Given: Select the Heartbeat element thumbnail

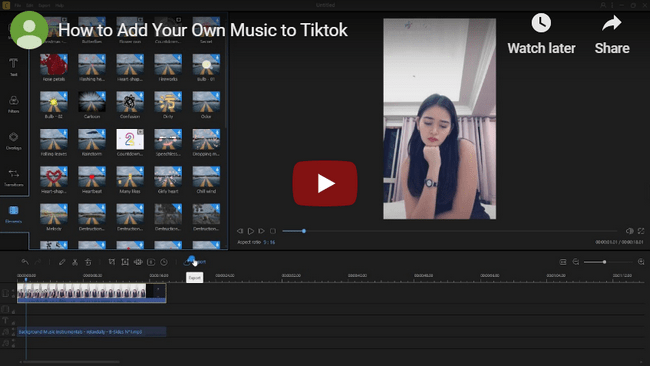Looking at the screenshot, I should coord(92,177).
